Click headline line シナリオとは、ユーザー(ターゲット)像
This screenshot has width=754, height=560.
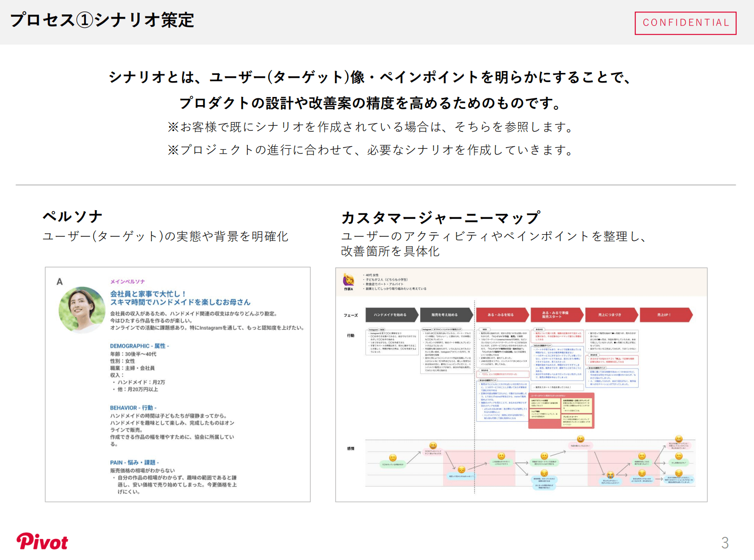(370, 77)
